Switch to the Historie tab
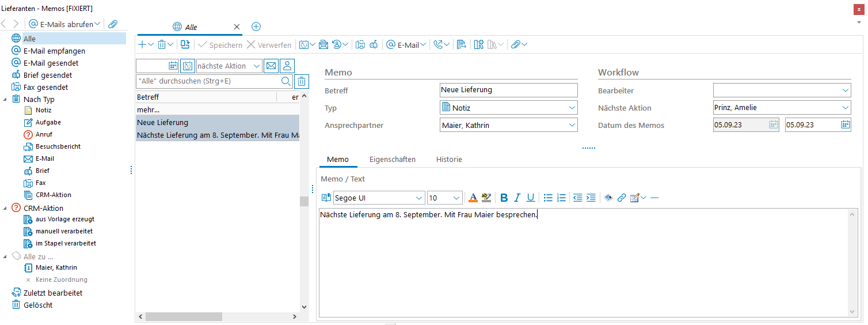The height and width of the screenshot is (325, 868). pos(449,159)
